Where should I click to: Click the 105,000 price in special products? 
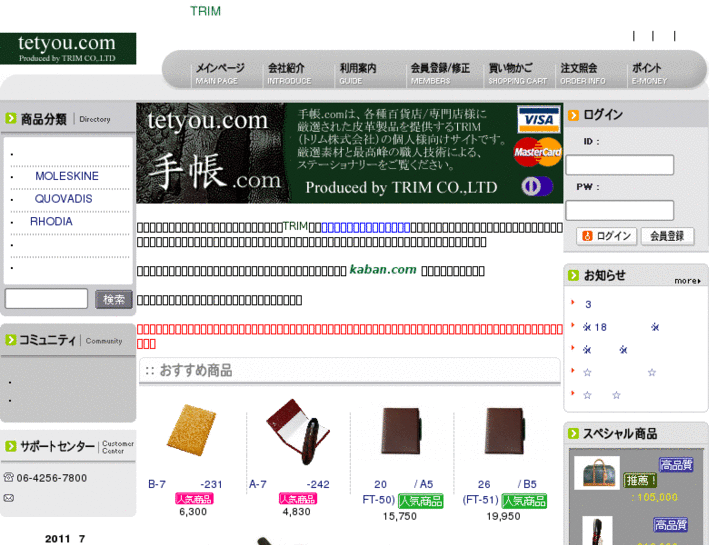pos(657,497)
